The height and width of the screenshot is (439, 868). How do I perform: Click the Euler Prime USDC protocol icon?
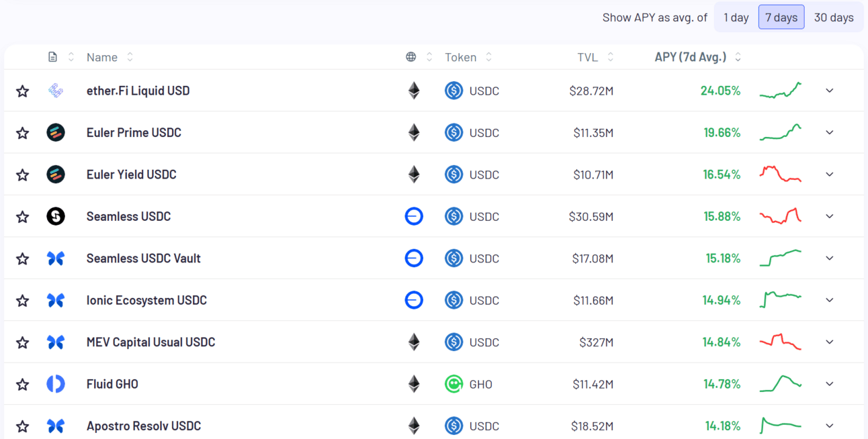(x=56, y=133)
